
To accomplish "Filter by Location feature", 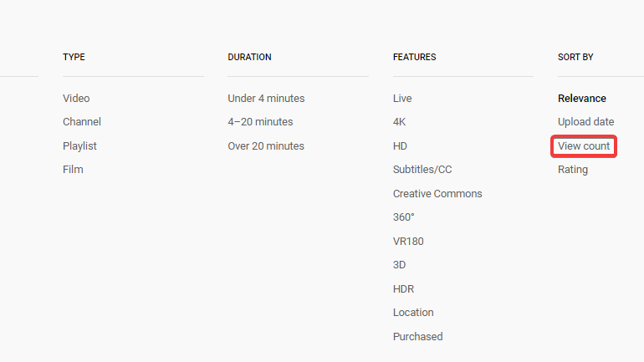I will tap(413, 313).
